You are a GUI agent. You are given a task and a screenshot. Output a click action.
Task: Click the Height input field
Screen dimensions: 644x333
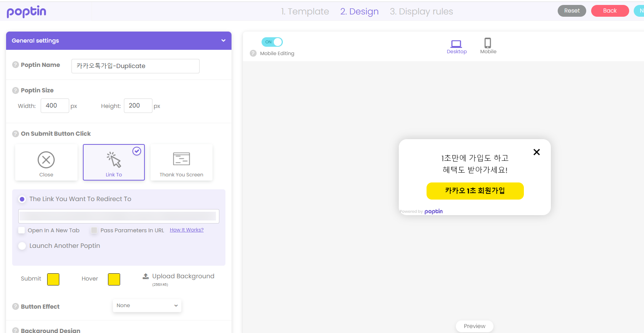(x=138, y=106)
